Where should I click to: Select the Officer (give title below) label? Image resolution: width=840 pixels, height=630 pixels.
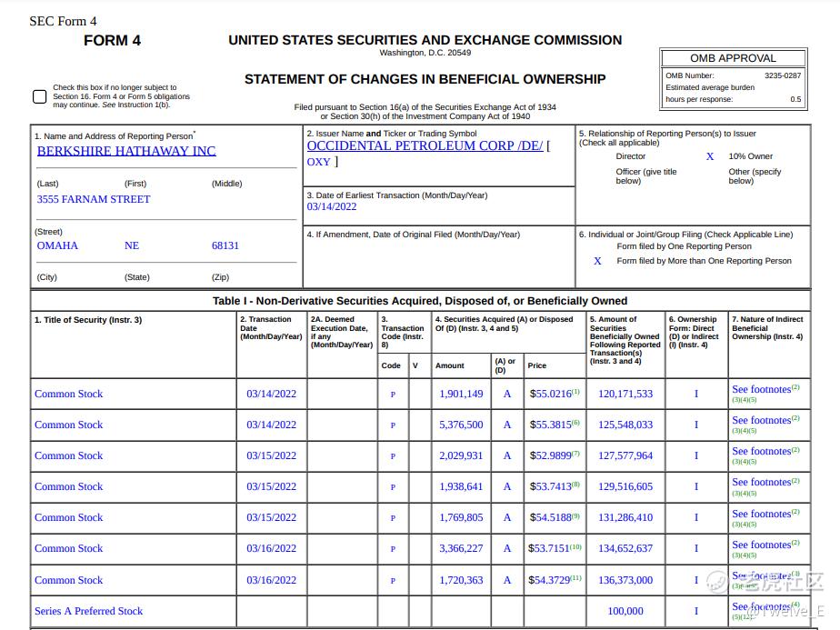point(646,176)
